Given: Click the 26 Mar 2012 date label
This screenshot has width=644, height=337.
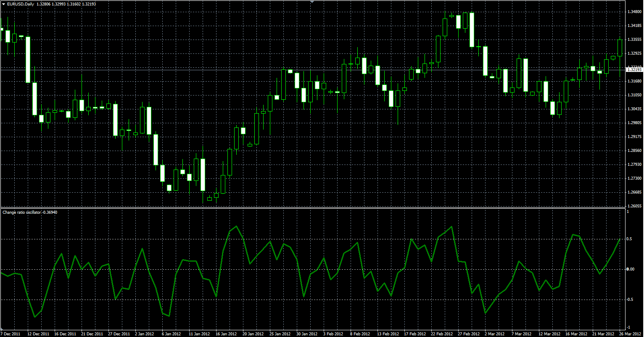Looking at the screenshot, I should (x=630, y=334).
